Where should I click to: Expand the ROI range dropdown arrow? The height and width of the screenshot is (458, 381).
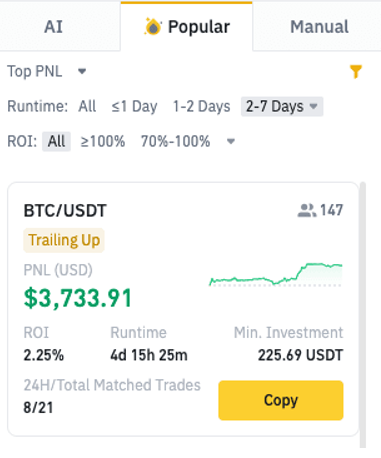[x=231, y=142]
